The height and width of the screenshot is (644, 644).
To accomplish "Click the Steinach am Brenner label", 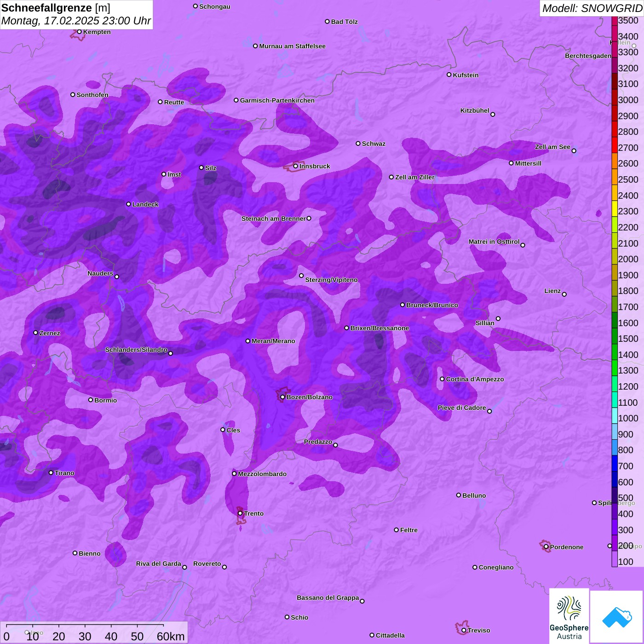I will [273, 218].
